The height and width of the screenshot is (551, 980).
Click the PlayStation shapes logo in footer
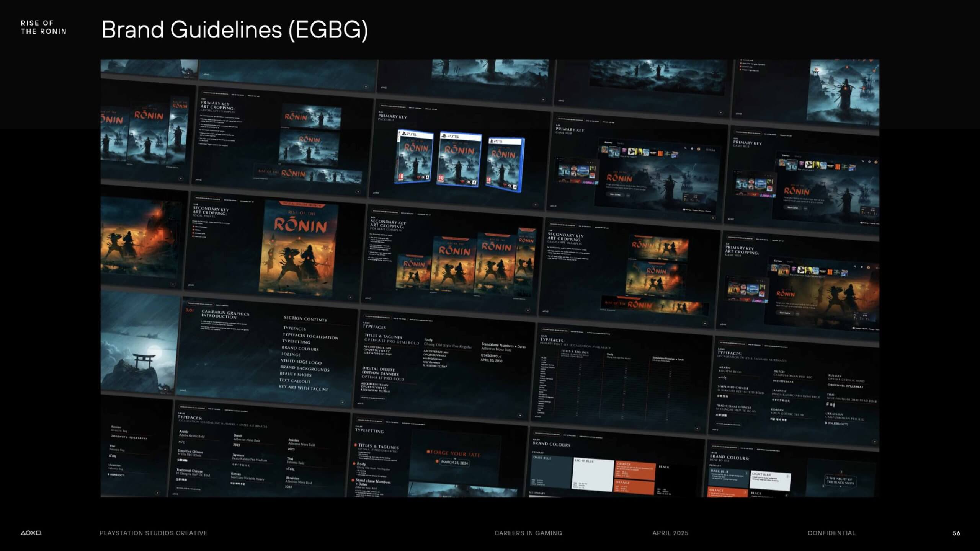pyautogui.click(x=31, y=533)
